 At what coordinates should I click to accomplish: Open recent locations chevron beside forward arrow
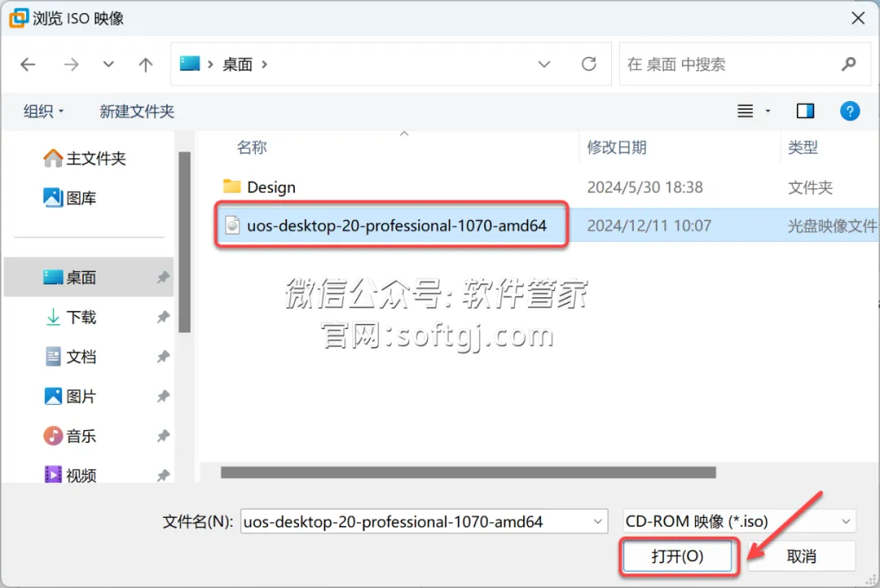[x=108, y=64]
